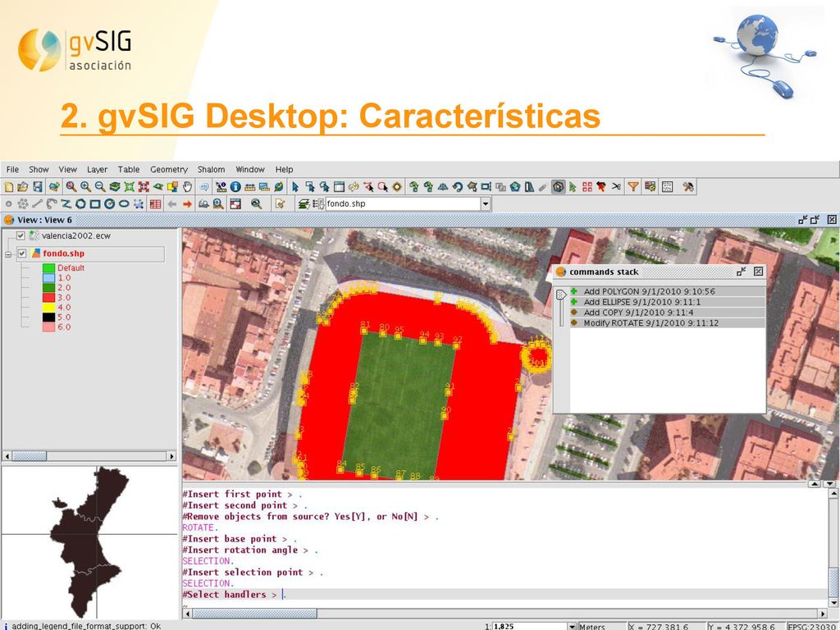Select the circle drawing tool
The height and width of the screenshot is (630, 840).
click(109, 203)
